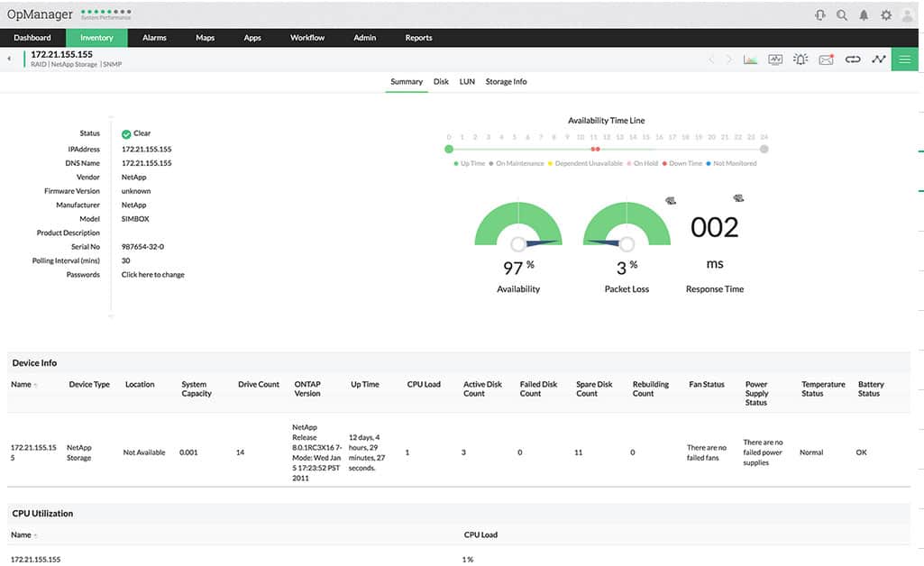Open the device alarms siren icon
This screenshot has width=924, height=566.
click(x=800, y=59)
